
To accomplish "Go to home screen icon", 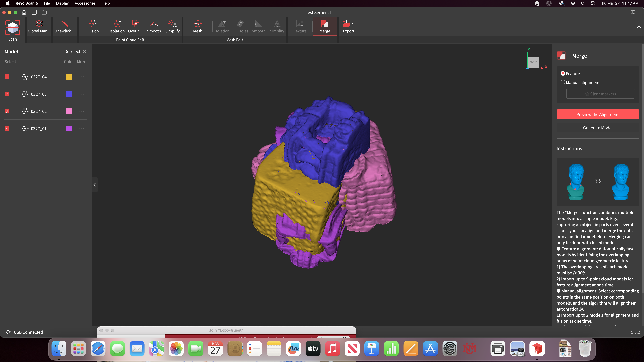I will [24, 12].
